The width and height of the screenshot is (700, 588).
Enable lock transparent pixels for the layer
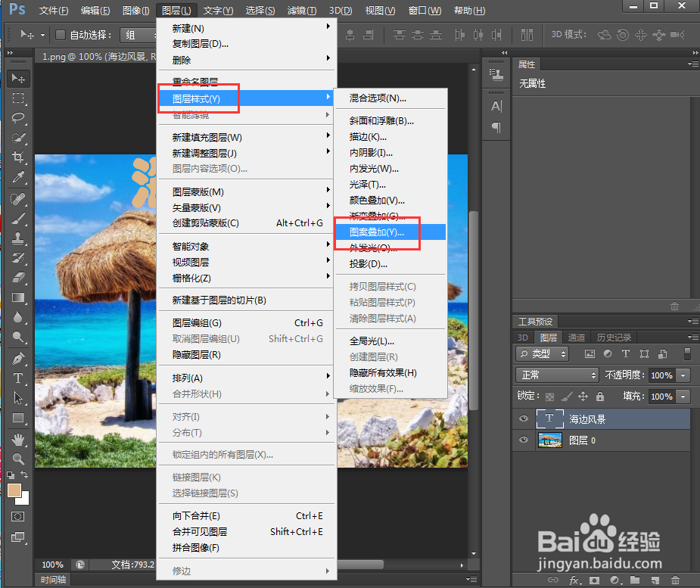point(549,396)
